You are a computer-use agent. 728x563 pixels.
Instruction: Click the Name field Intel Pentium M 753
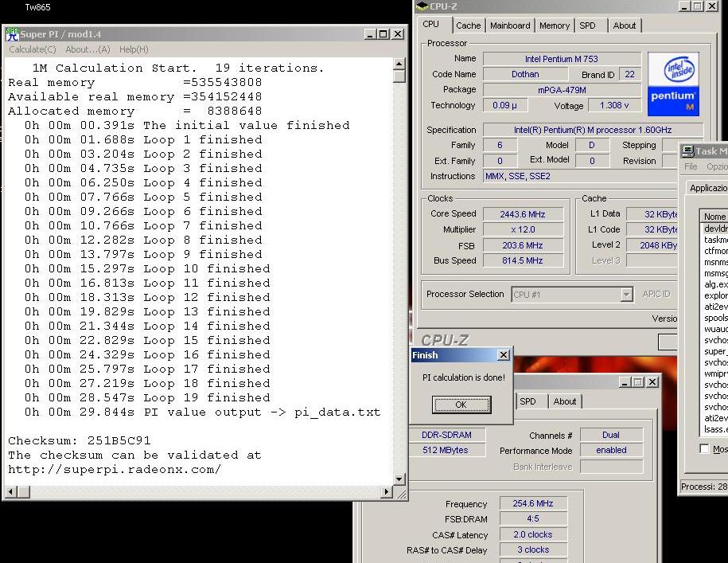coord(562,59)
